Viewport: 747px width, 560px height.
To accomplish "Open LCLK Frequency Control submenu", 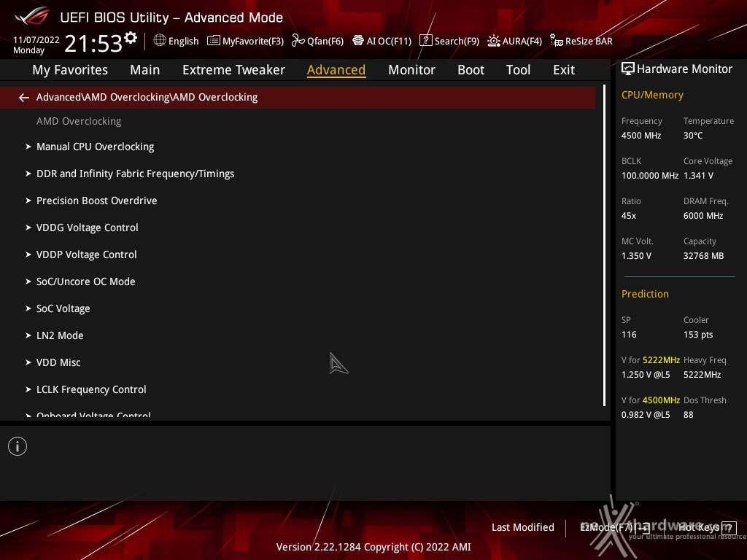I will point(91,389).
